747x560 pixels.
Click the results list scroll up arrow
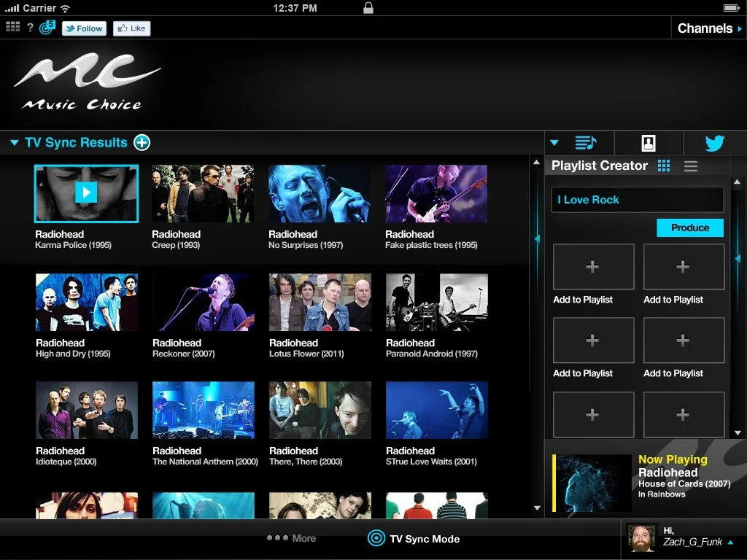coord(537,163)
